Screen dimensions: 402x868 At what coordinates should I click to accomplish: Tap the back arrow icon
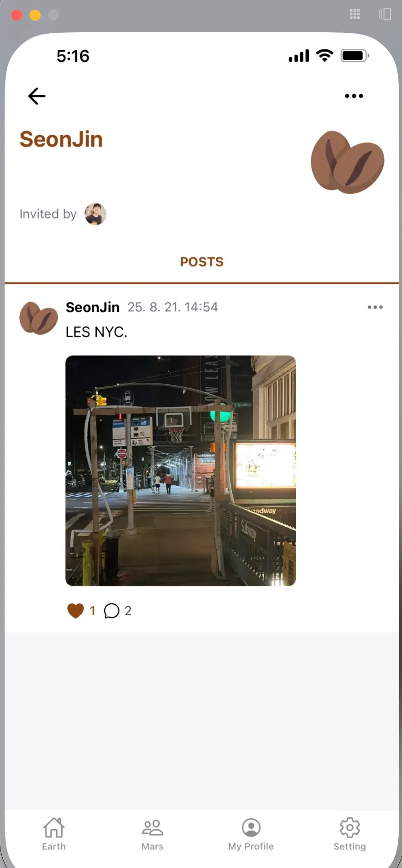click(x=37, y=96)
